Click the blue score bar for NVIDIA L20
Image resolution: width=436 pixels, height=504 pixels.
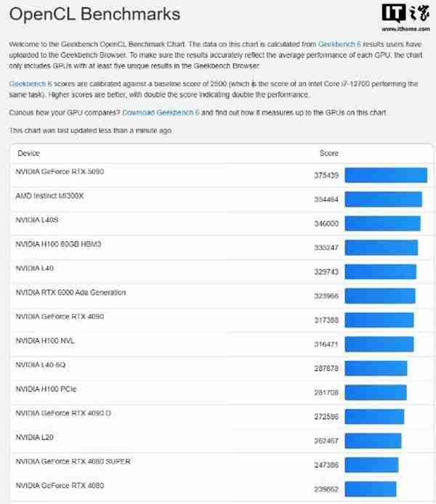[x=373, y=440]
